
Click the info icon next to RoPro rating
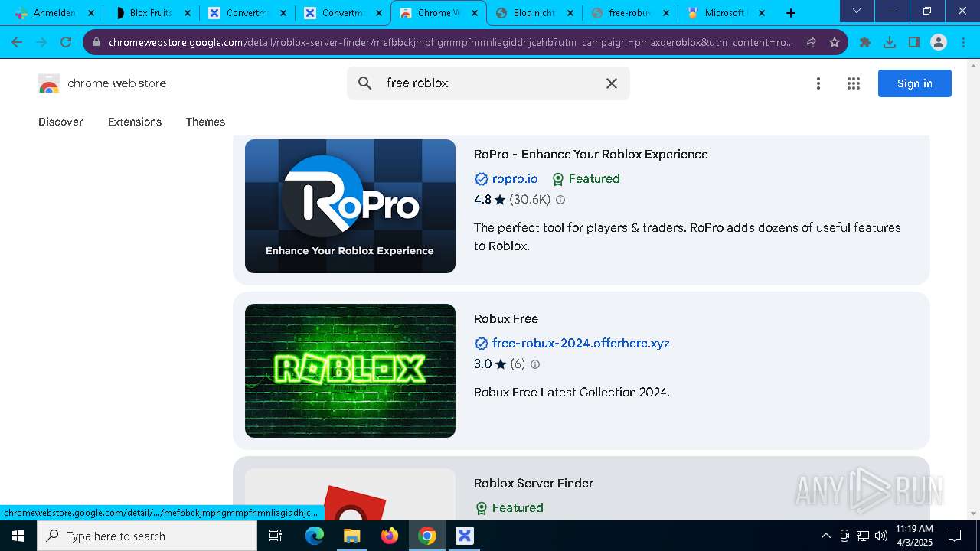(560, 200)
